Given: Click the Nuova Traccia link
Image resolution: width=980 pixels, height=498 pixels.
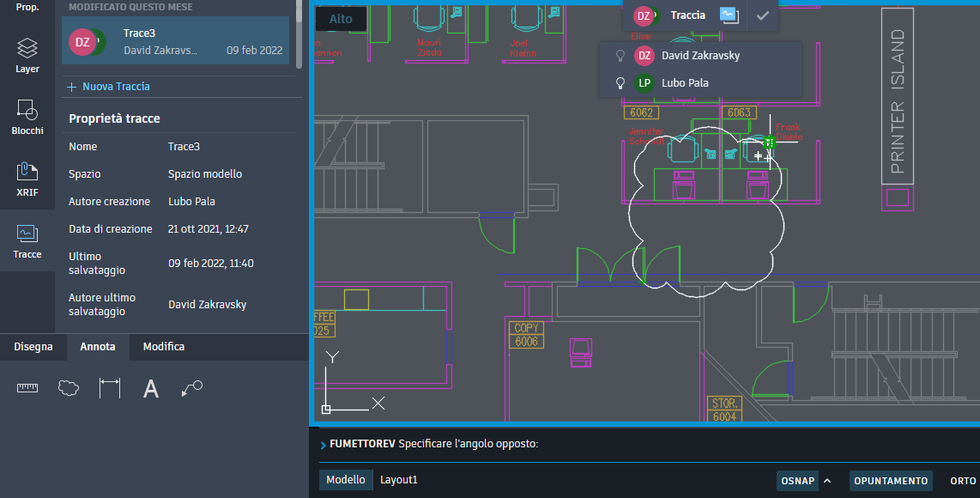Looking at the screenshot, I should click(x=116, y=87).
